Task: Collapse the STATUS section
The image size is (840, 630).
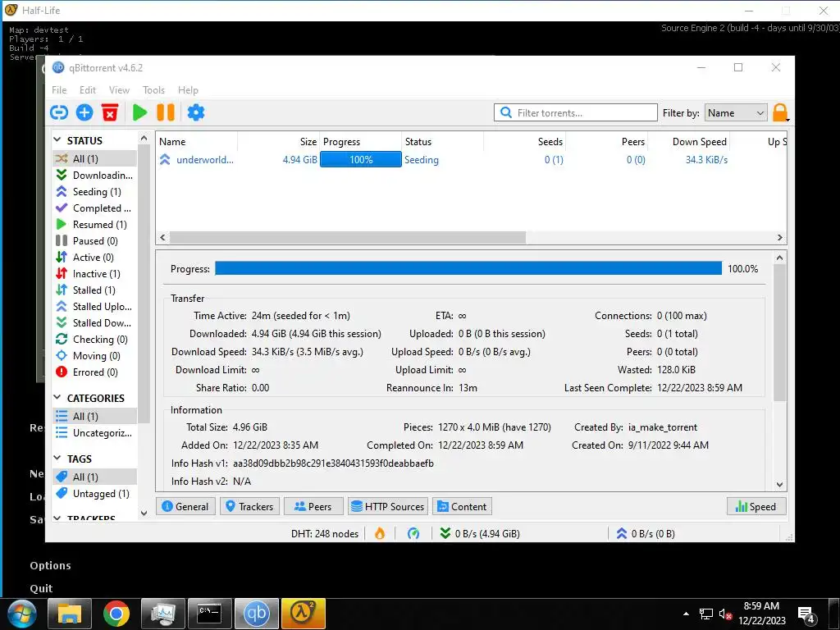Action: tap(57, 140)
